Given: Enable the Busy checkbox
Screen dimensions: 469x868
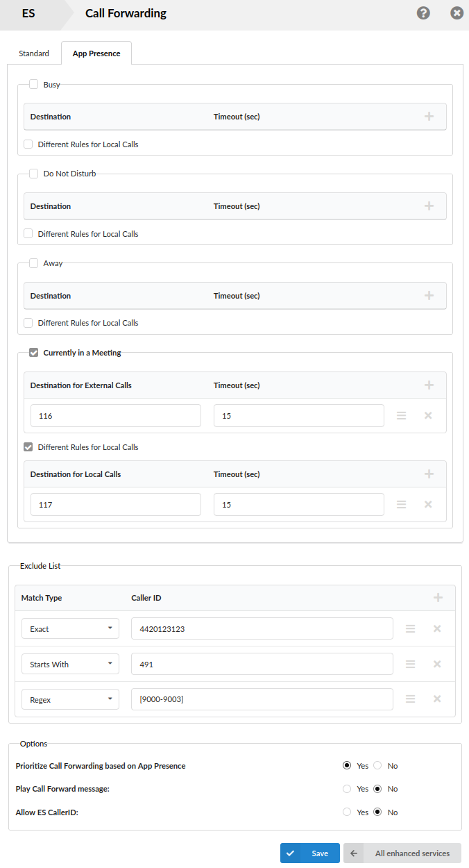Looking at the screenshot, I should tap(34, 85).
